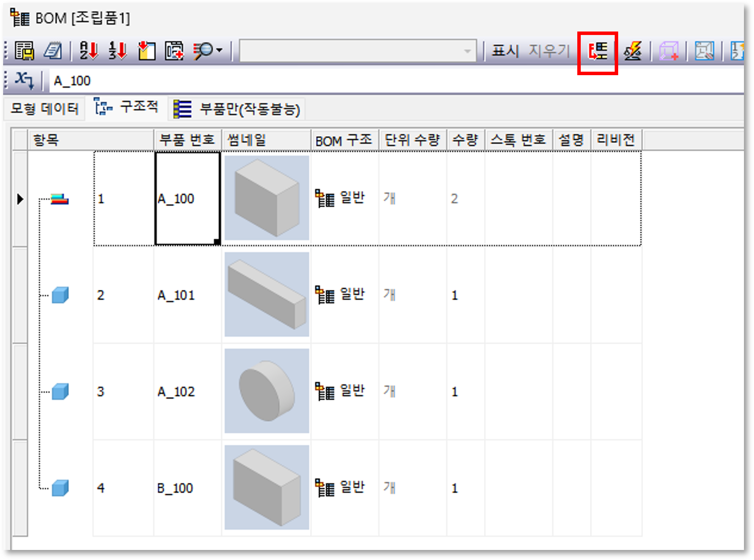This screenshot has height=560, width=754.
Task: Click the 부품 번호 column header
Action: point(187,140)
